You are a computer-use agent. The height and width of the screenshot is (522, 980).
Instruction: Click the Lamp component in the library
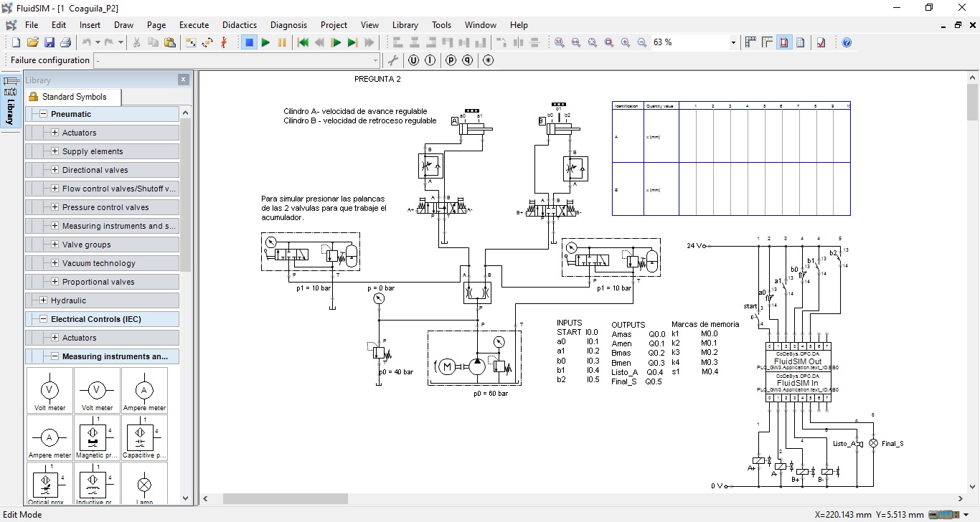(144, 485)
